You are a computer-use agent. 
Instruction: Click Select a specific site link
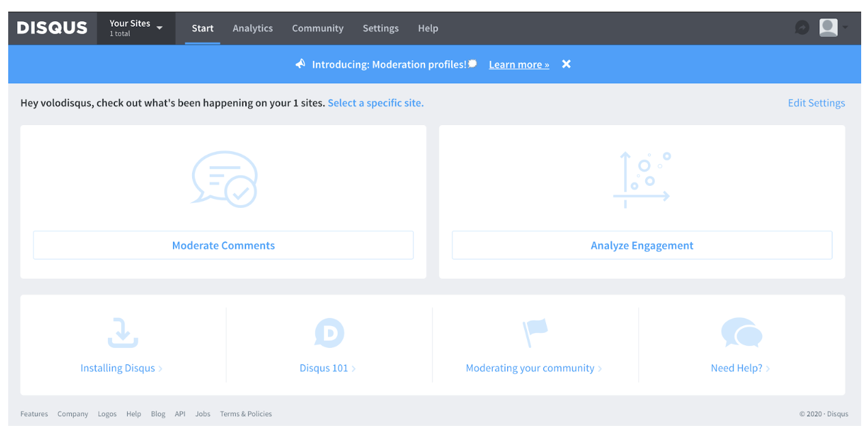click(375, 103)
